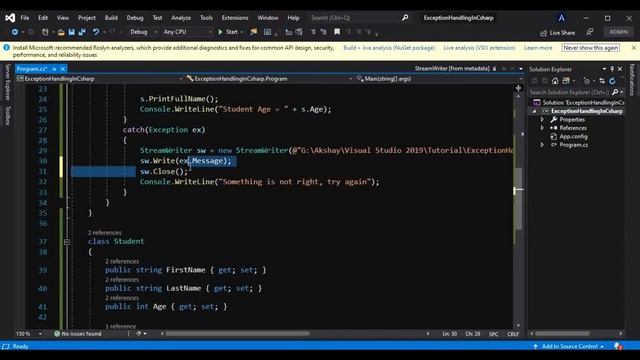Click the Save All icon
This screenshot has width=640, height=360.
tap(82, 32)
